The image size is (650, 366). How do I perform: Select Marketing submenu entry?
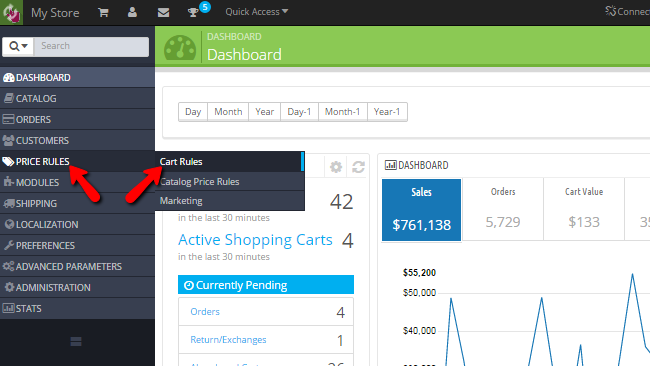pyautogui.click(x=230, y=201)
